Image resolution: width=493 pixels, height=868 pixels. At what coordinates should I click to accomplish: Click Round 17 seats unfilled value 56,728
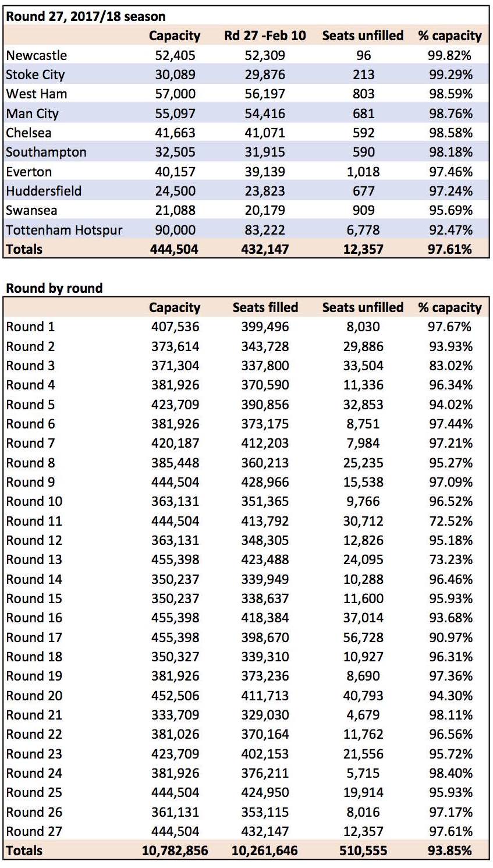(363, 637)
